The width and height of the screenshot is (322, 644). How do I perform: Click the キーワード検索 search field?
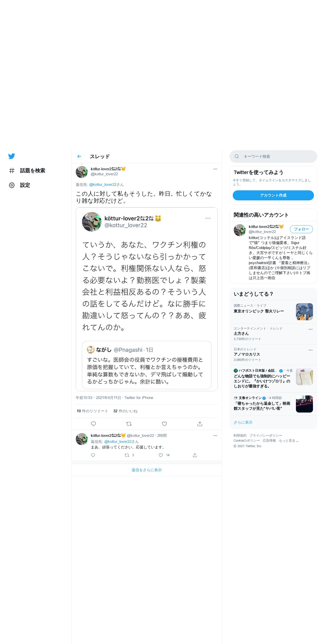click(273, 156)
